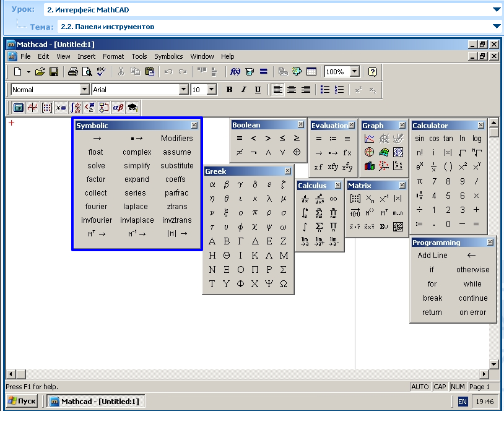Open the Symbolic Keyword toolbar button
Screen dimensions: 504x422
point(132,108)
